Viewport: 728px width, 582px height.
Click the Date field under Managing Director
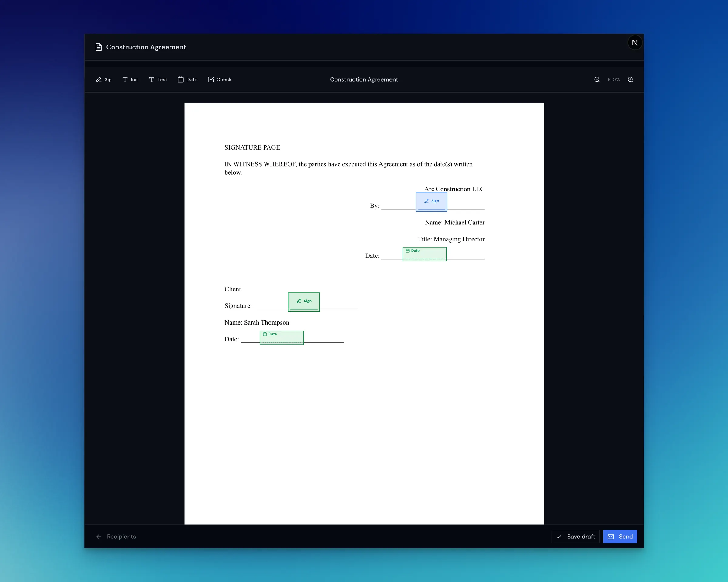424,254
